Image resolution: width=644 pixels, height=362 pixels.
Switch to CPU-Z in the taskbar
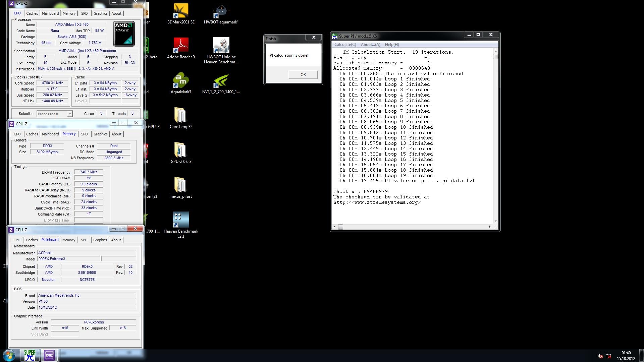pos(49,355)
